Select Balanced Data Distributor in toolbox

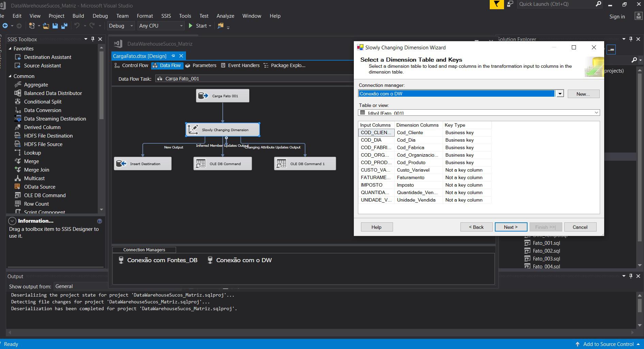pos(53,93)
